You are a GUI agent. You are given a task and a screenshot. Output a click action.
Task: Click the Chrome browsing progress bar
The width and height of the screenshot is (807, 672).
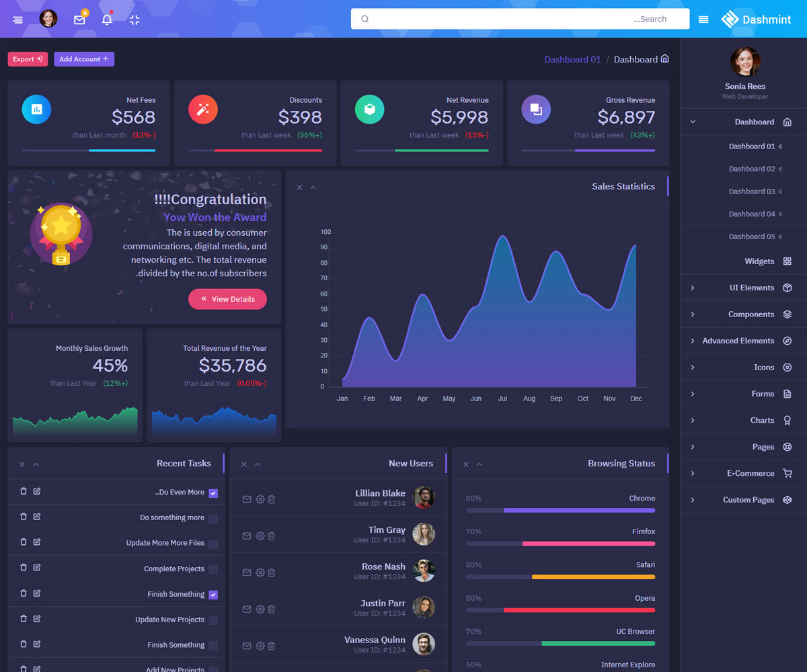[560, 510]
